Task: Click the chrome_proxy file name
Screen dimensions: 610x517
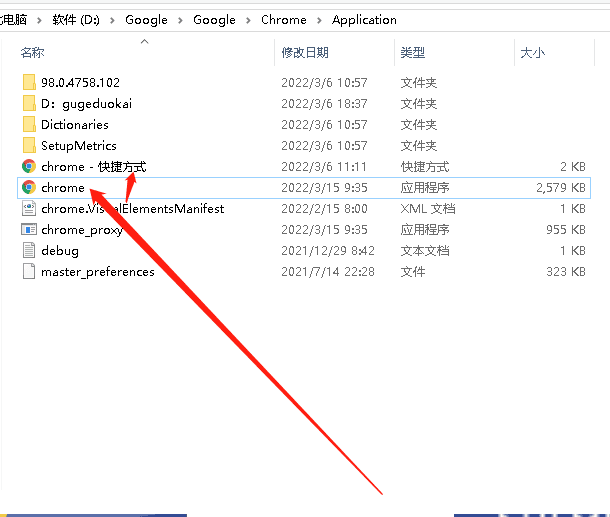Action: [82, 230]
